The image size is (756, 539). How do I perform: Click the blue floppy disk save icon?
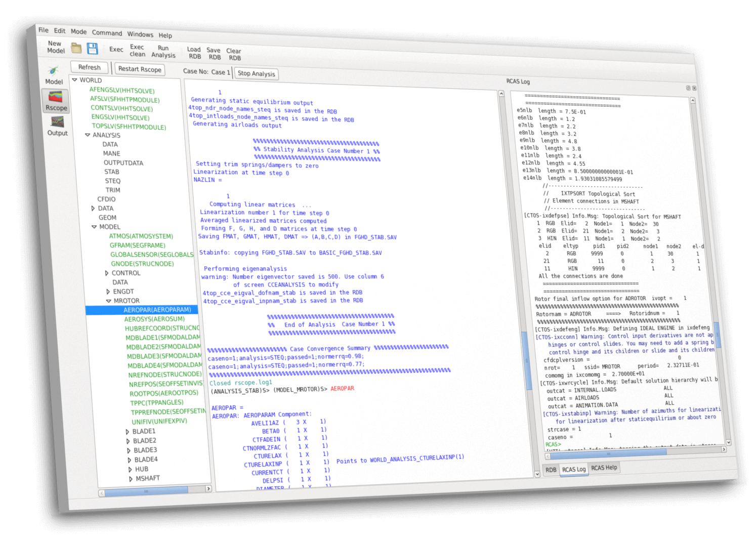[92, 49]
